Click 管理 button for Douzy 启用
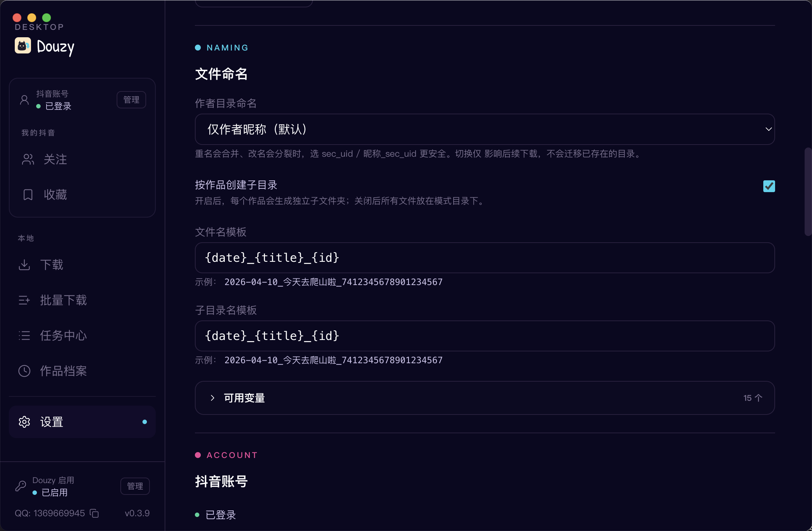 pyautogui.click(x=135, y=486)
